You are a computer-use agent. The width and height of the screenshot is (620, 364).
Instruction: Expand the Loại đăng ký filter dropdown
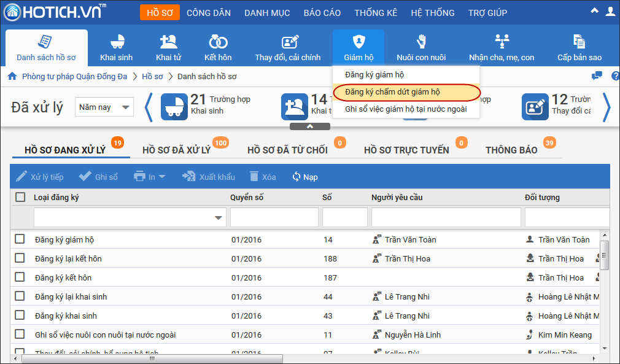click(x=219, y=218)
